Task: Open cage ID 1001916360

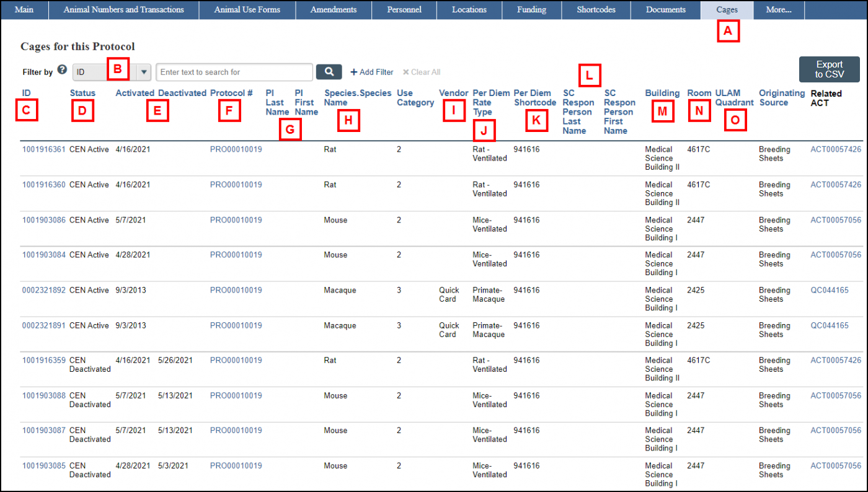Action: 43,185
